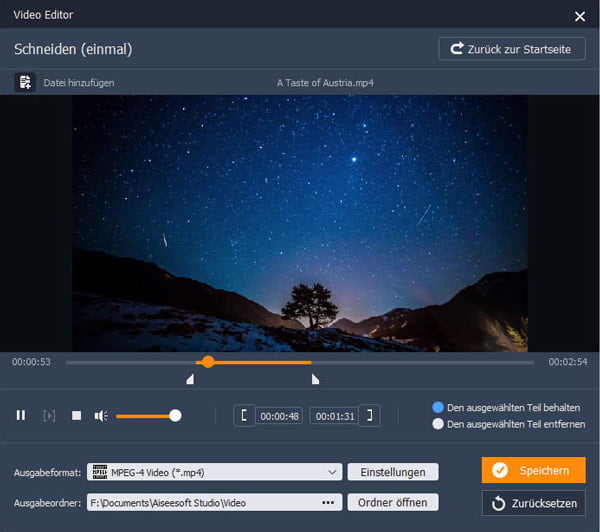Mute the audio with speaker icon
Image resolution: width=600 pixels, height=532 pixels.
pos(101,415)
